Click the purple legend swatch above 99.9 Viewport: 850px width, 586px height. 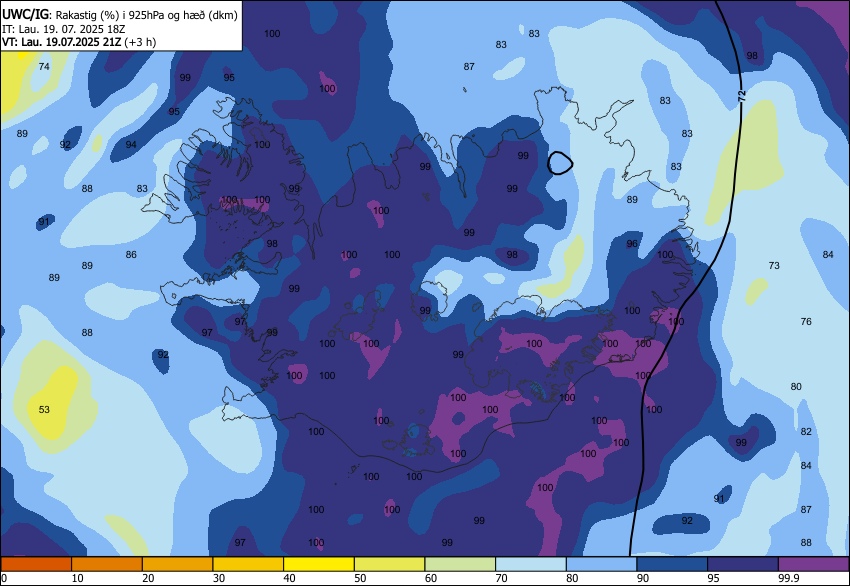(814, 564)
